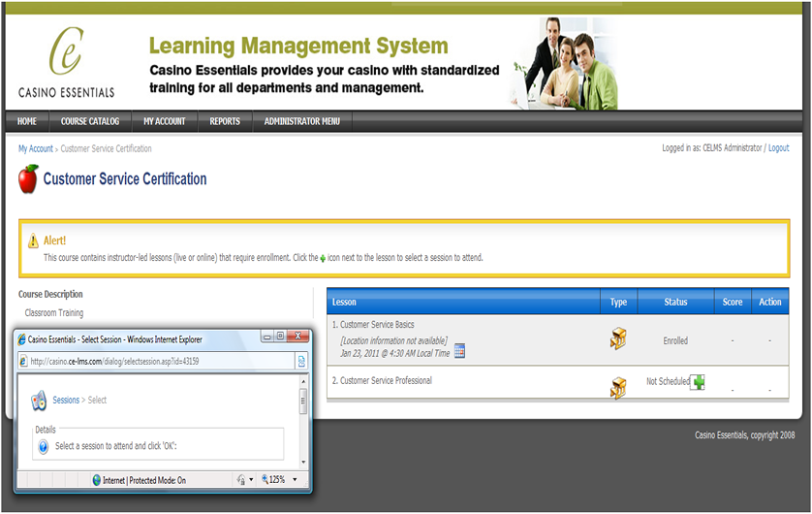Open the MY ACCOUNT menu
The width and height of the screenshot is (812, 514).
pos(164,121)
